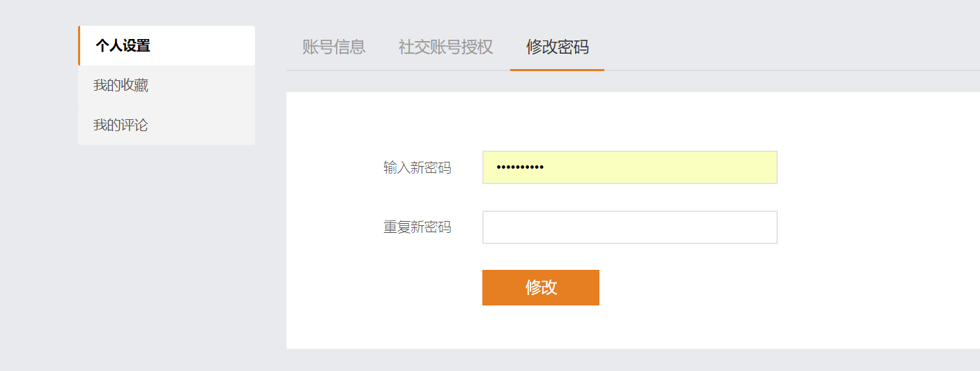Select the 社交账号授权 tab
980x371 pixels.
pos(445,47)
